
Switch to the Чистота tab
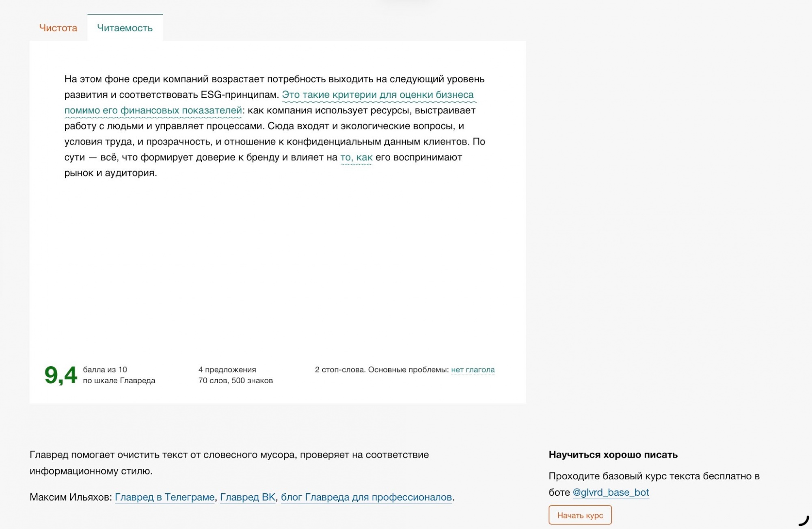[x=58, y=28]
